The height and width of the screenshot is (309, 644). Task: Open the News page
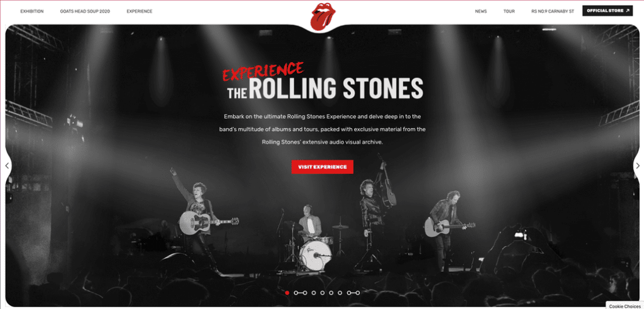point(481,11)
